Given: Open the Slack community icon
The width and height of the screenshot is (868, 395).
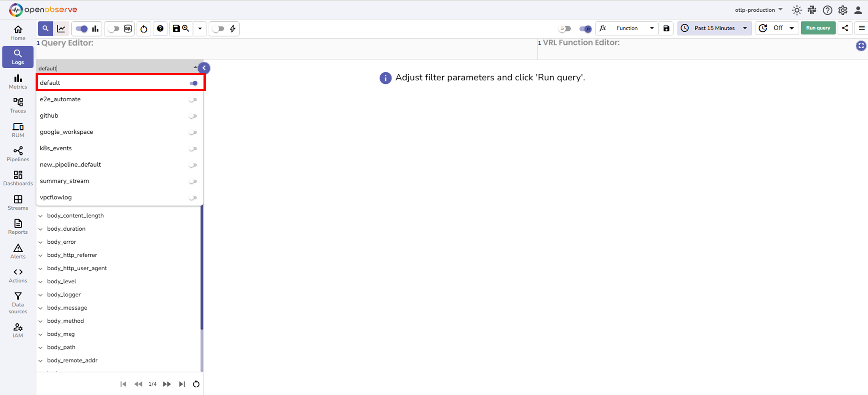Looking at the screenshot, I should (x=812, y=10).
